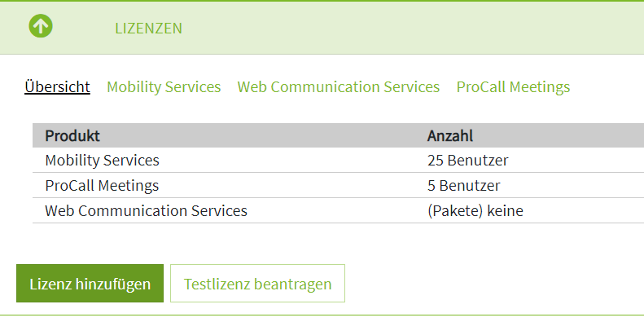This screenshot has height=322, width=644.
Task: Open the Übersicht tab
Action: point(57,86)
